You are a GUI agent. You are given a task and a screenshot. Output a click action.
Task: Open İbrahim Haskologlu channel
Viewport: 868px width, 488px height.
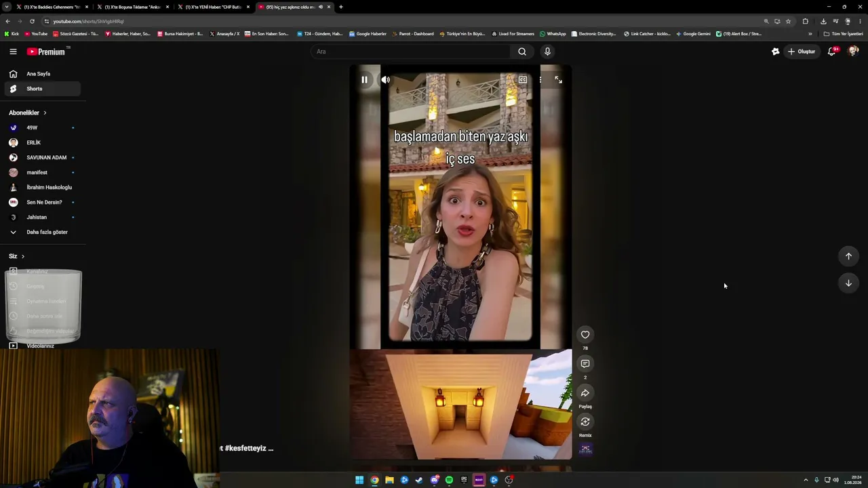click(43, 187)
